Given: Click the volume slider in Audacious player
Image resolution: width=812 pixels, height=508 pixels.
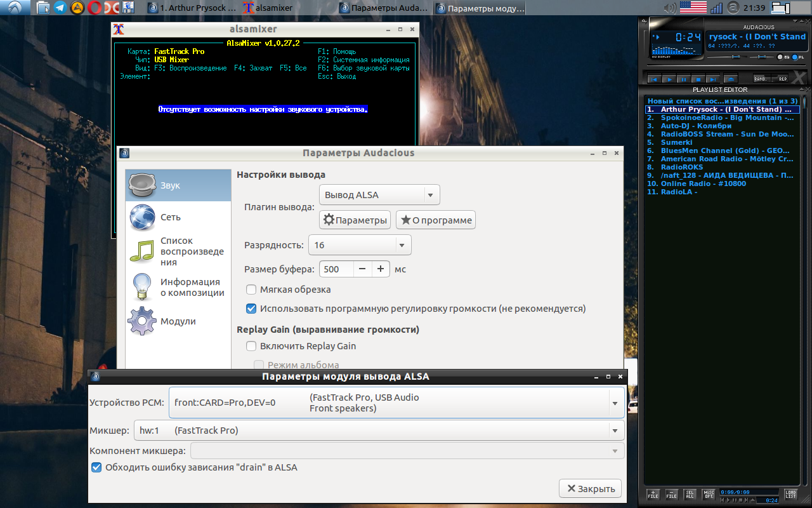Looking at the screenshot, I should click(x=728, y=57).
